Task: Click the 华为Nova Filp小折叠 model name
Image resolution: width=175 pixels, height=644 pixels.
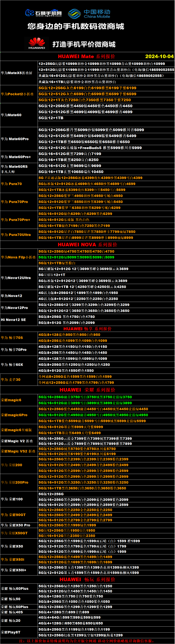Action: [x=18, y=257]
